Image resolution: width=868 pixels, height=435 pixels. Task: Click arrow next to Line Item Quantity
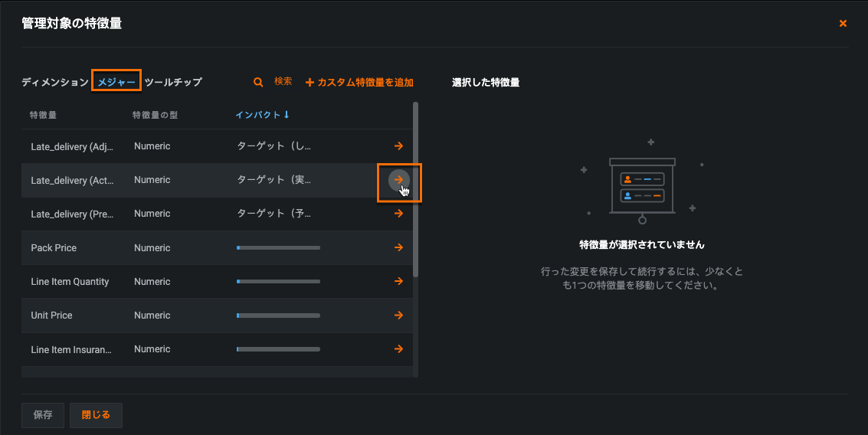click(398, 281)
